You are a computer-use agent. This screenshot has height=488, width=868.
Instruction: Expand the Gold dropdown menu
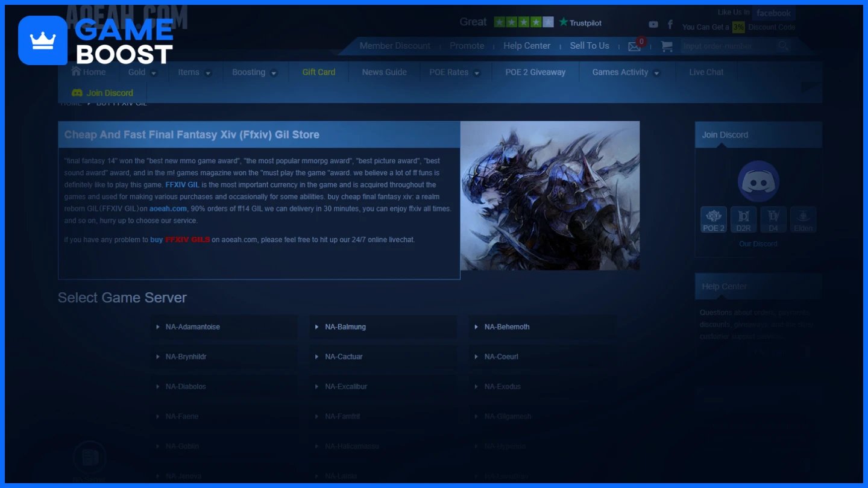point(143,72)
